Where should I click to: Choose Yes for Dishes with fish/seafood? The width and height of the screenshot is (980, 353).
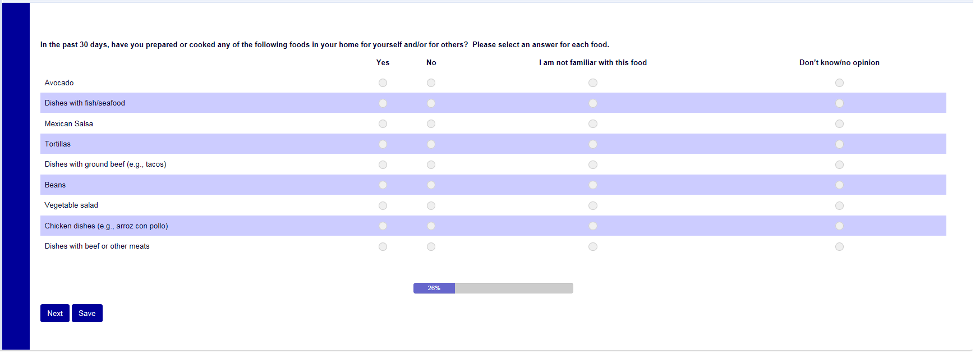point(383,103)
